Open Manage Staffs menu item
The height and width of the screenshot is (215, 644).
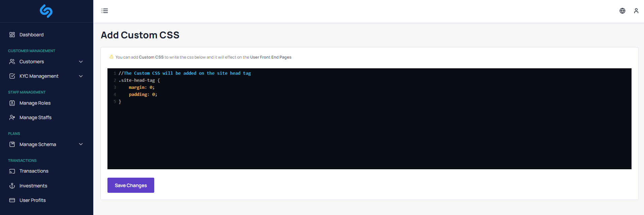35,117
